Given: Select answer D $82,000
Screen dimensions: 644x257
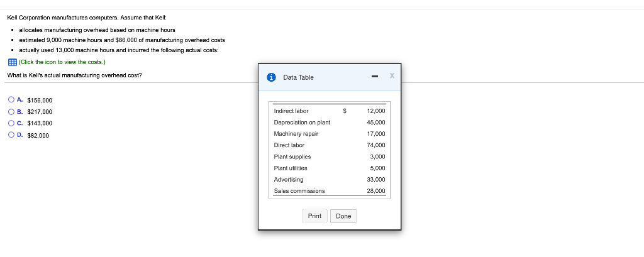Looking at the screenshot, I should coord(11,134).
